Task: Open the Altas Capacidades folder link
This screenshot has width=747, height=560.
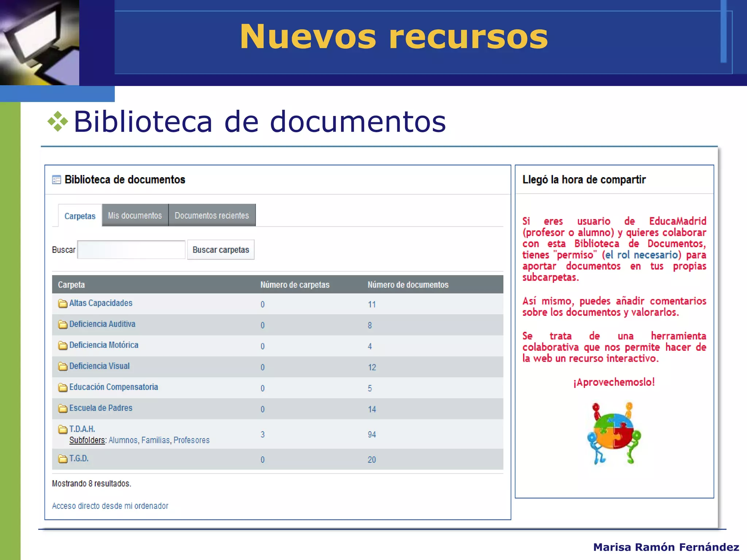Action: tap(101, 303)
